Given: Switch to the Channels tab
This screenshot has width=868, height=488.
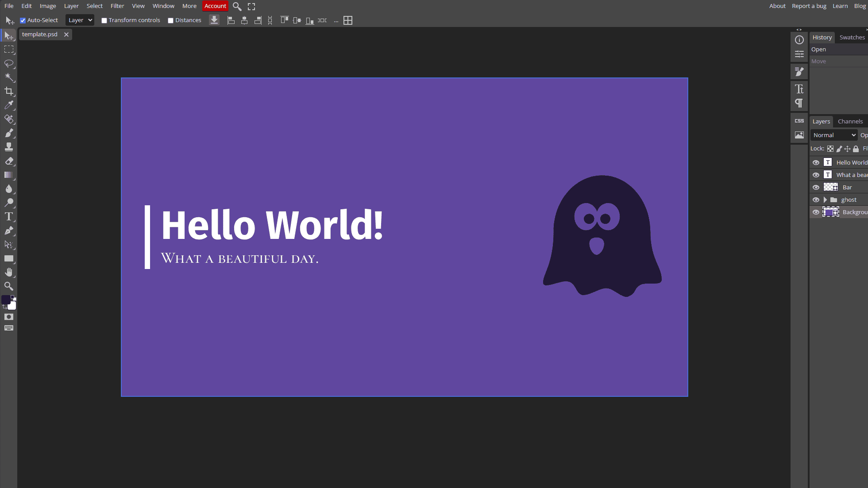Looking at the screenshot, I should click(850, 121).
